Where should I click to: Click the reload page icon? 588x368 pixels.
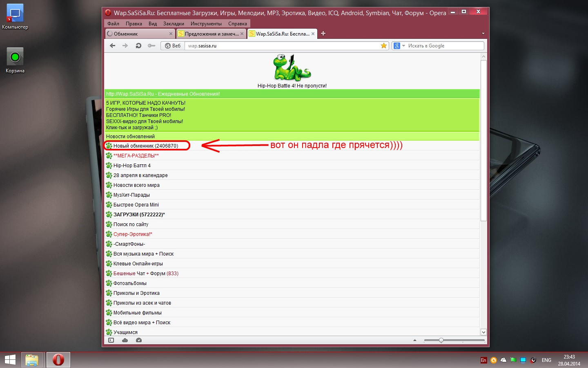(138, 46)
